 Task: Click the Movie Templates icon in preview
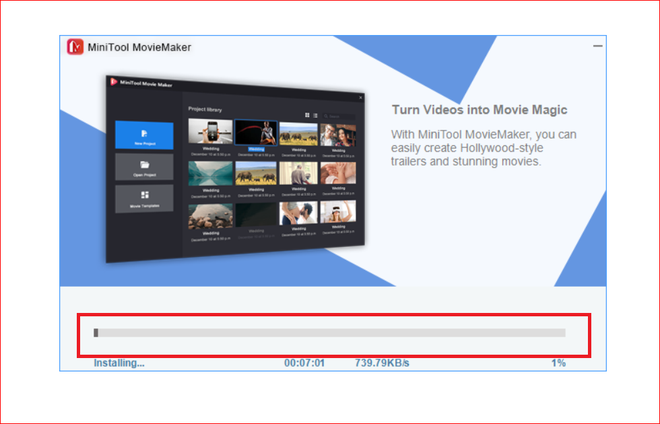coord(145,195)
